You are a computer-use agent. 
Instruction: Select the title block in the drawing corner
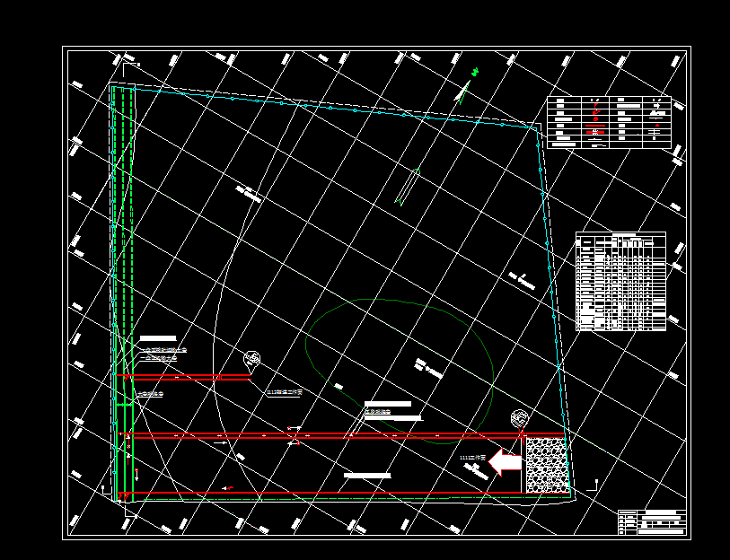click(652, 522)
